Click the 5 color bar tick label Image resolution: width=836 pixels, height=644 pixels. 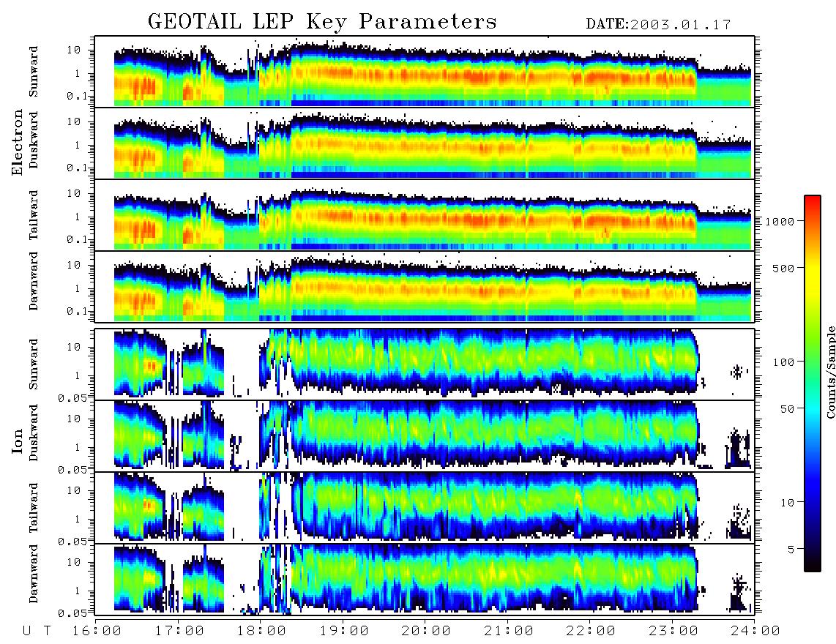click(791, 549)
